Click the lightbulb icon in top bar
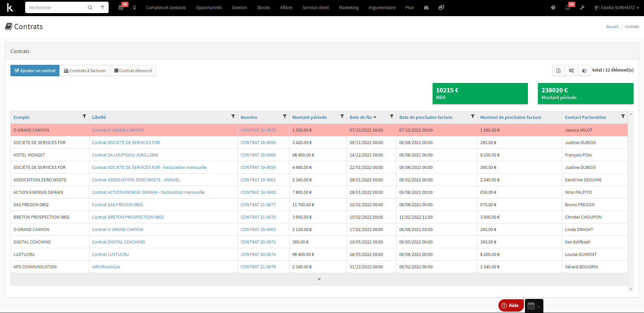This screenshot has width=644, height=313. point(135,7)
